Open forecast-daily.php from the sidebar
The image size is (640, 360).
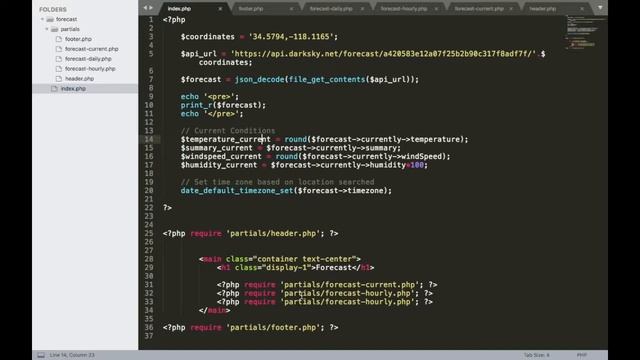pos(88,59)
